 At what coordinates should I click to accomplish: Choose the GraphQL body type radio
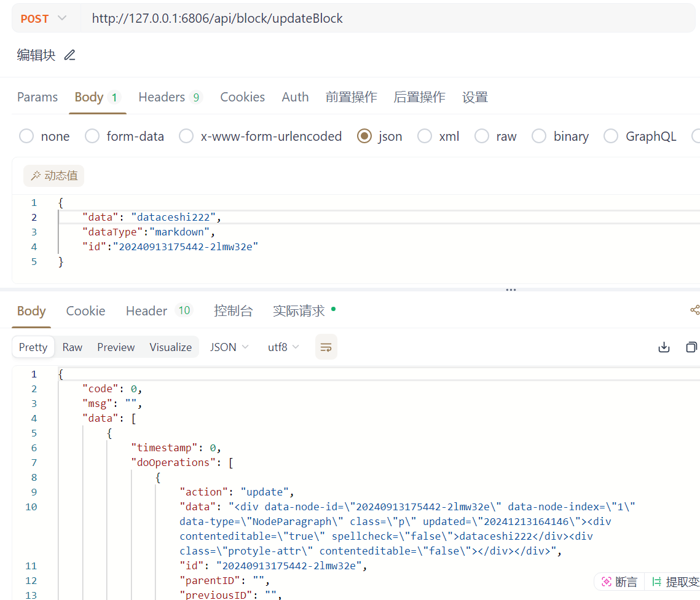(x=611, y=136)
